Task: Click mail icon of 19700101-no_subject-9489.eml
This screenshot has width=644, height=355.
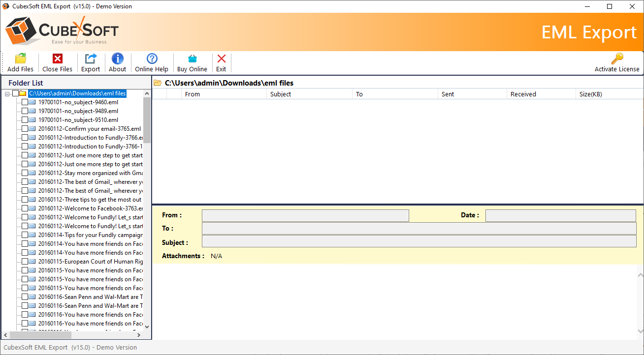Action: point(32,111)
